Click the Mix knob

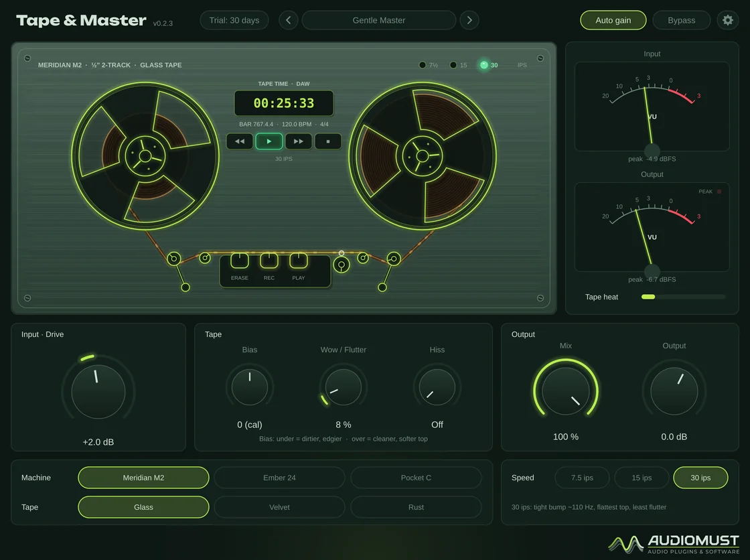(566, 391)
